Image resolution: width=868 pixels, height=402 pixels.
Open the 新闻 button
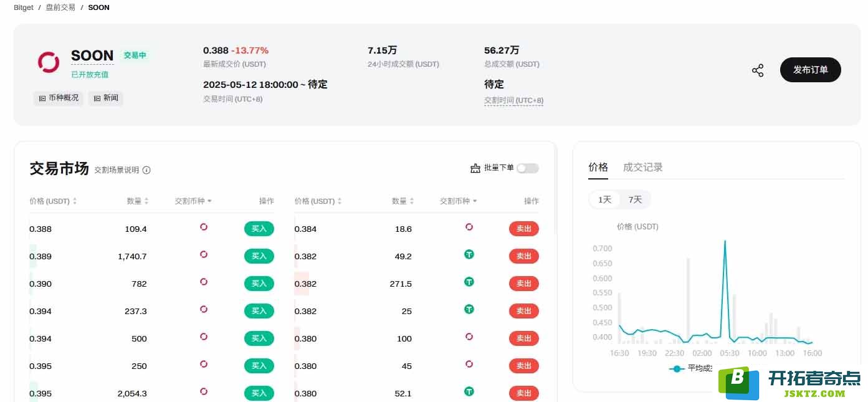105,98
